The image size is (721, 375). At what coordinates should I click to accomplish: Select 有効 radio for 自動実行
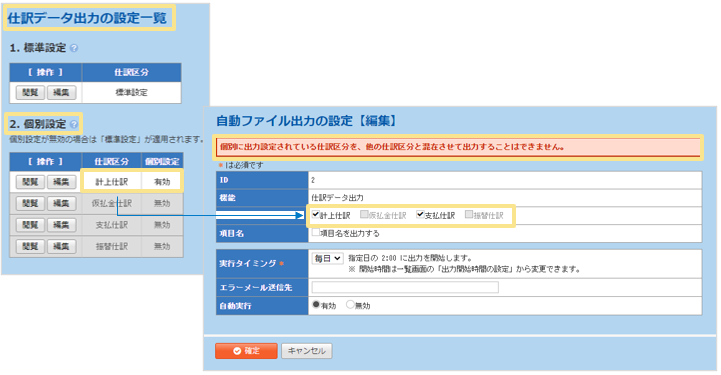316,304
